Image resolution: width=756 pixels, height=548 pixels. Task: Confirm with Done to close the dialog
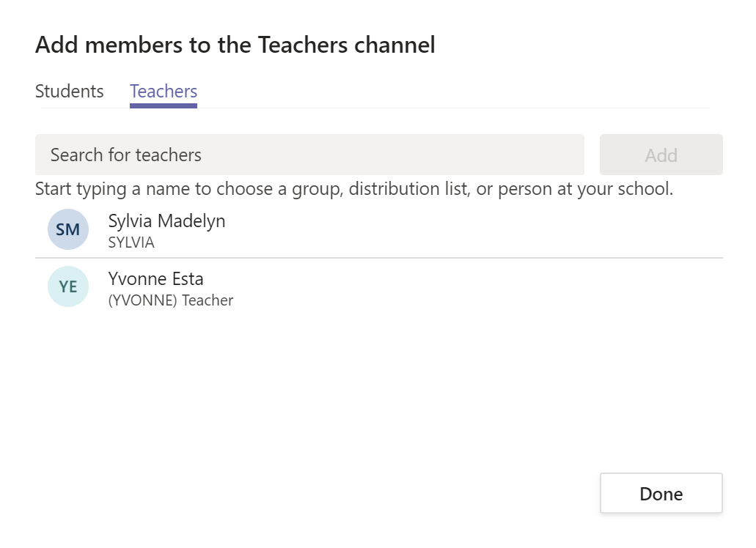point(661,493)
